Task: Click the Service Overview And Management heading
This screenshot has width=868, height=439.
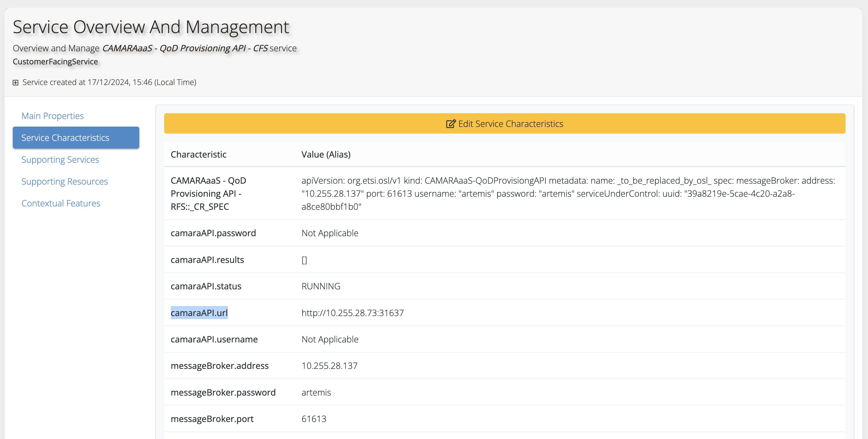Action: pos(151,27)
